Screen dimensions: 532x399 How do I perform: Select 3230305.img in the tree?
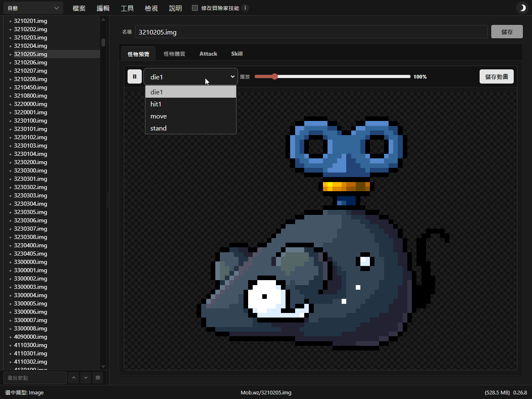[x=30, y=212]
